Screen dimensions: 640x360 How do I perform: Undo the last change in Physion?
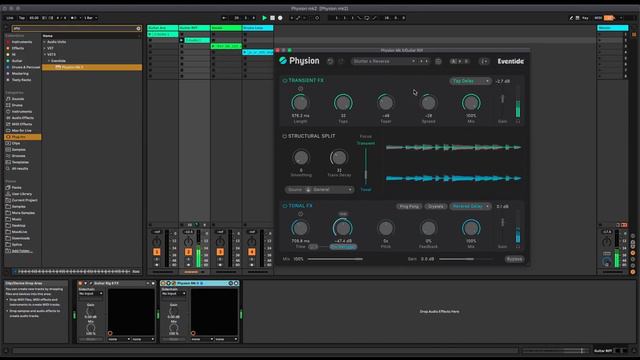point(330,61)
